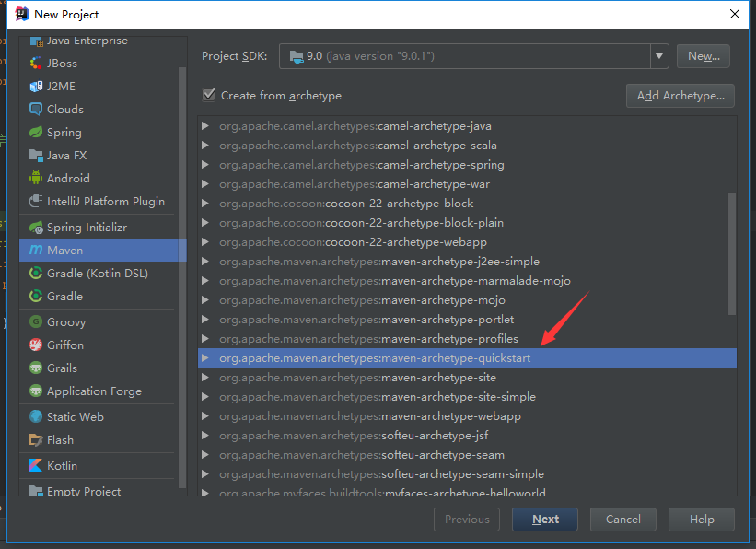
Task: Click the Griffon icon
Action: (36, 345)
